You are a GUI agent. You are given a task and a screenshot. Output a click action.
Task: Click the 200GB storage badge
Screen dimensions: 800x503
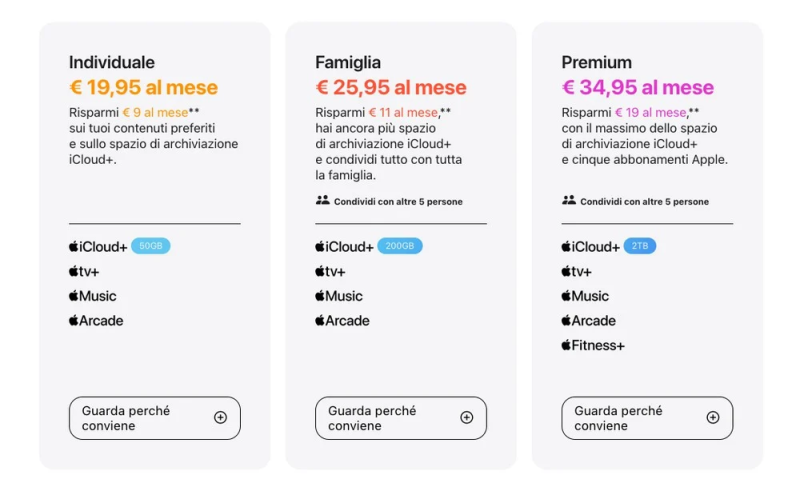[x=400, y=246]
